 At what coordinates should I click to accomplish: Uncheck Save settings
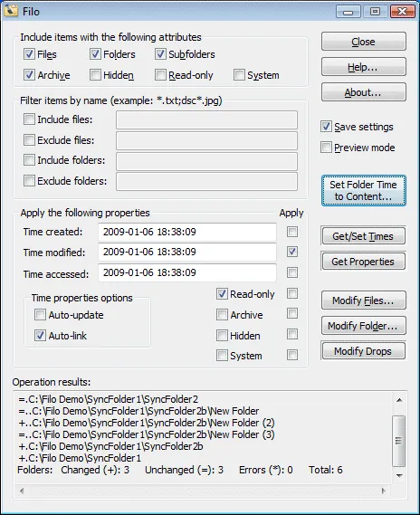[326, 127]
